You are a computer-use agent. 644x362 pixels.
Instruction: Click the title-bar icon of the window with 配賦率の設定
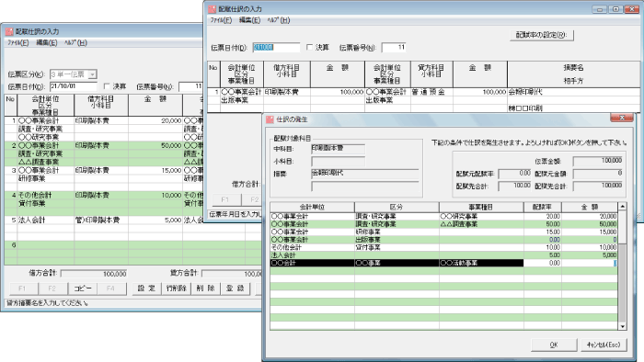(212, 9)
